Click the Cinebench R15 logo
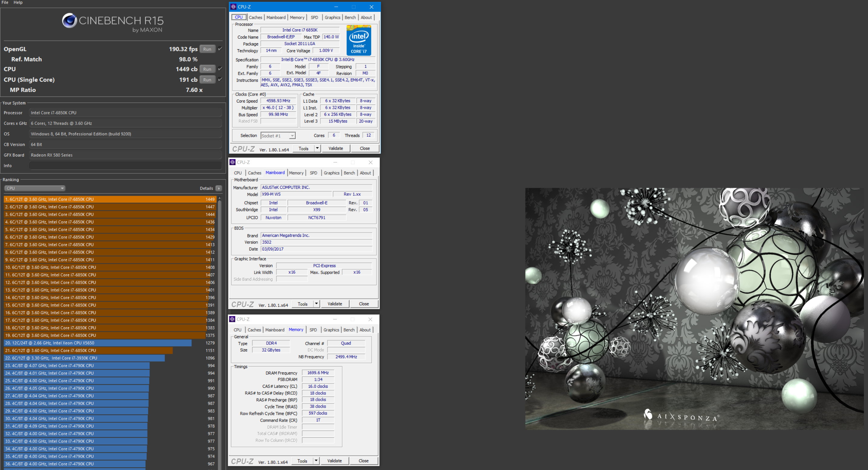The image size is (868, 470). click(112, 23)
